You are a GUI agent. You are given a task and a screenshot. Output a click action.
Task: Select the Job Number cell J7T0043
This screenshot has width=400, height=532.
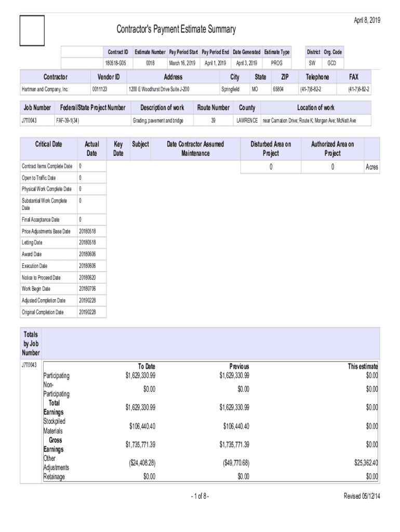pos(29,120)
